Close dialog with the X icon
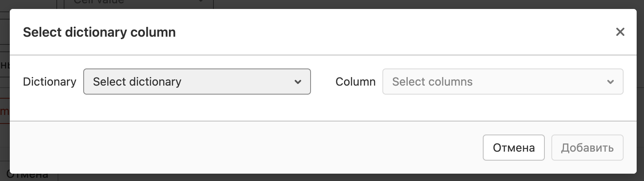The height and width of the screenshot is (181, 644). 620,32
